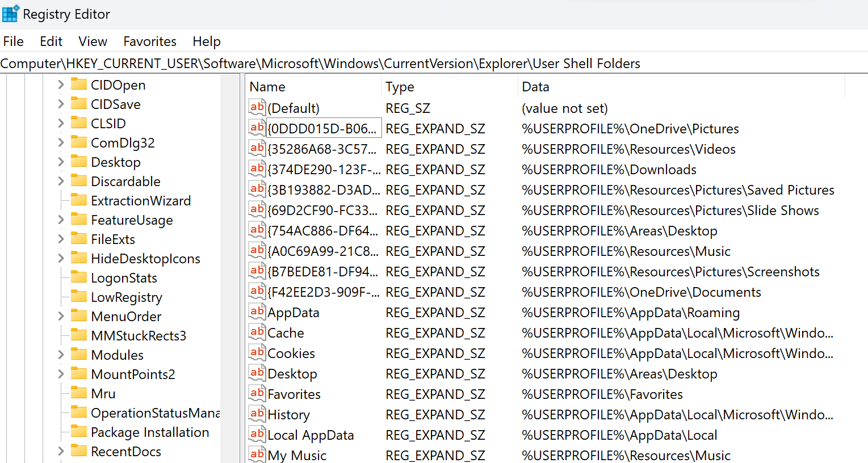The image size is (868, 463).
Task: Select the LowRegistry folder icon
Action: coord(79,297)
